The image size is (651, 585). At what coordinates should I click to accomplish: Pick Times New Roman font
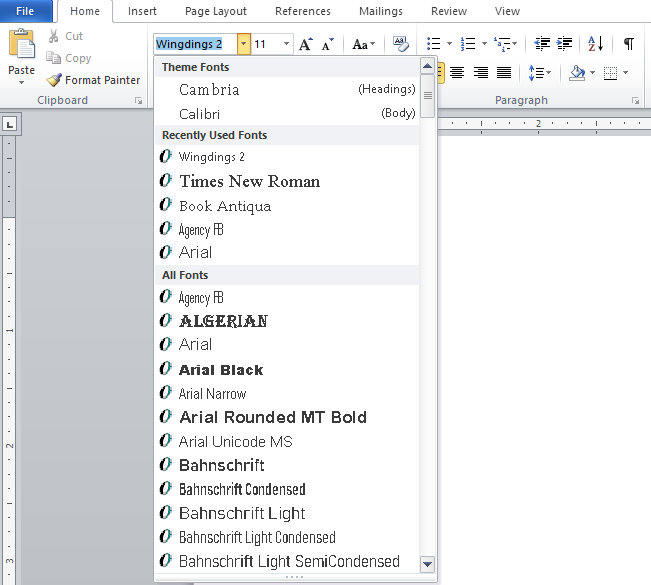click(287, 181)
